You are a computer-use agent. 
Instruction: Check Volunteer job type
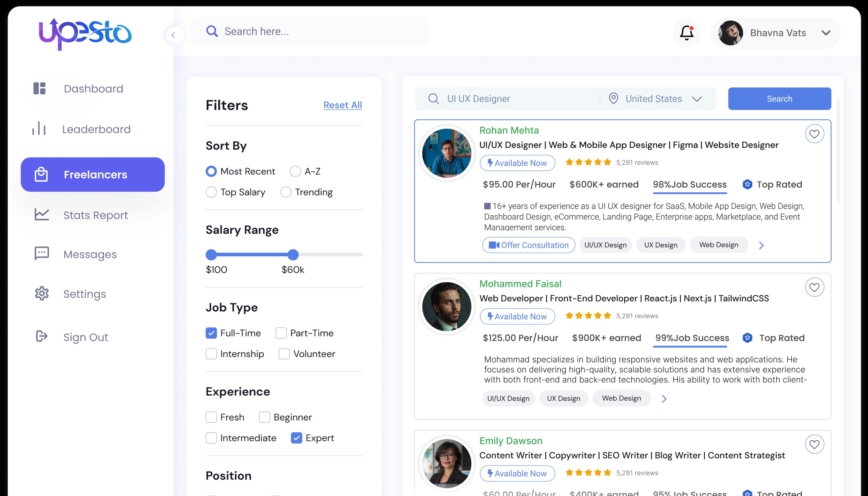click(284, 354)
